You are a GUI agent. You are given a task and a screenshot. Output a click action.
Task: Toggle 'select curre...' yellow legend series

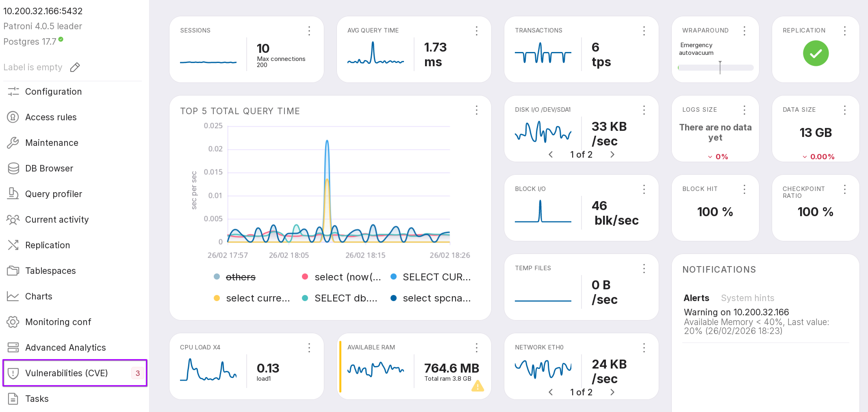point(257,298)
